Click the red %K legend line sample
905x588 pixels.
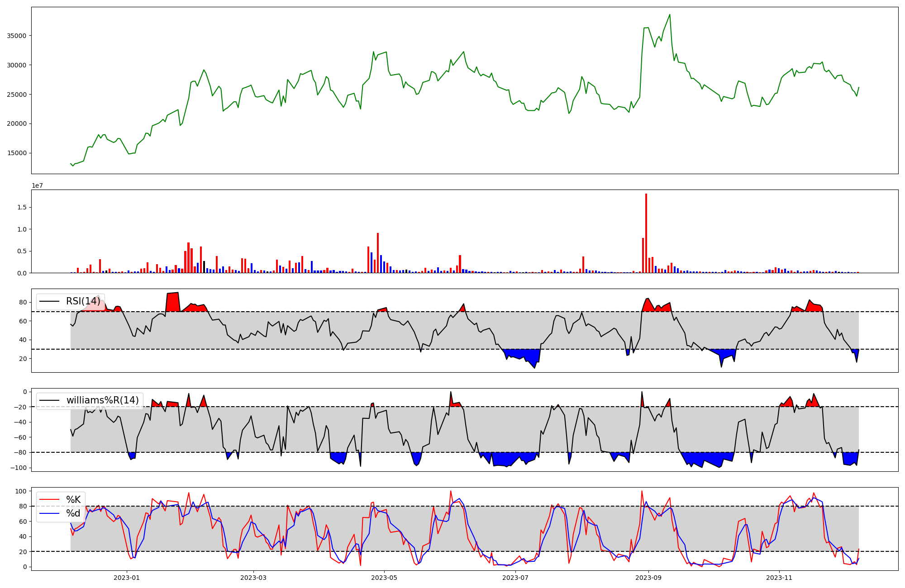point(49,499)
